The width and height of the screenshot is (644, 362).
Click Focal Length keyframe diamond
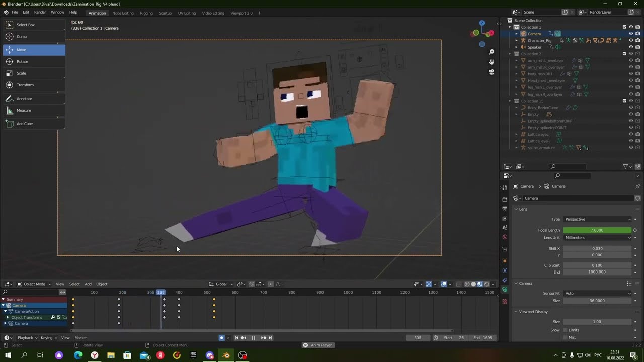click(x=635, y=230)
